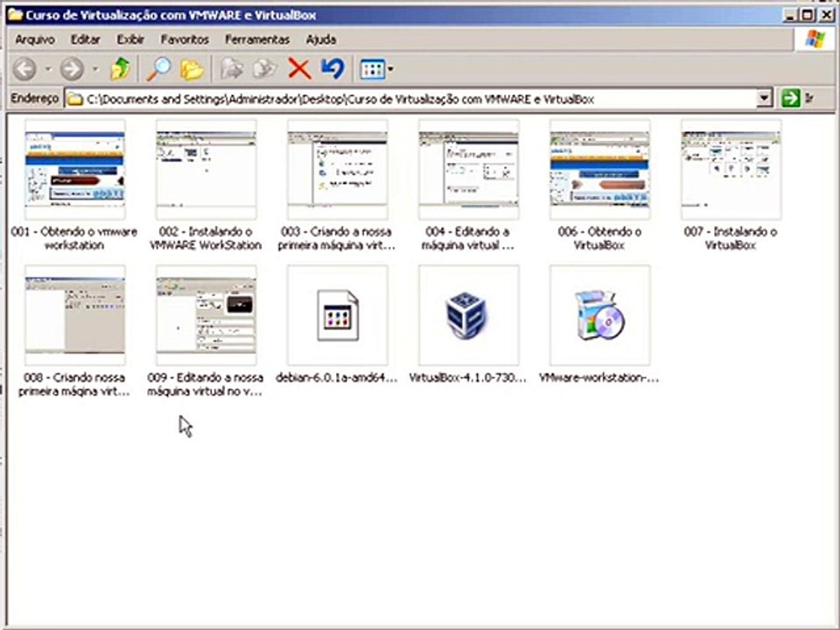Minimize the explorer window

coord(790,15)
